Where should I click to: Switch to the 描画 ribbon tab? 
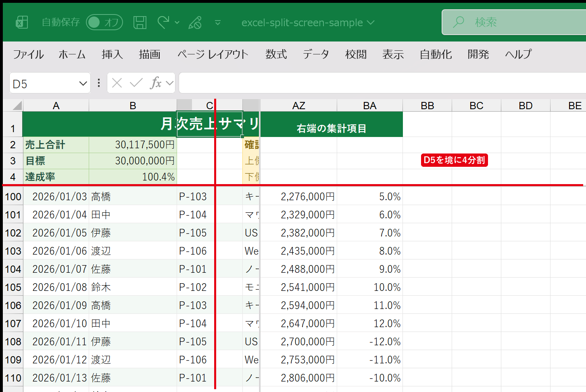pos(150,54)
